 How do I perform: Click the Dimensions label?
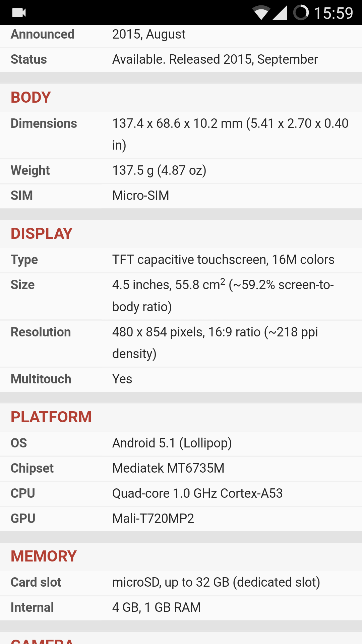pos(44,123)
